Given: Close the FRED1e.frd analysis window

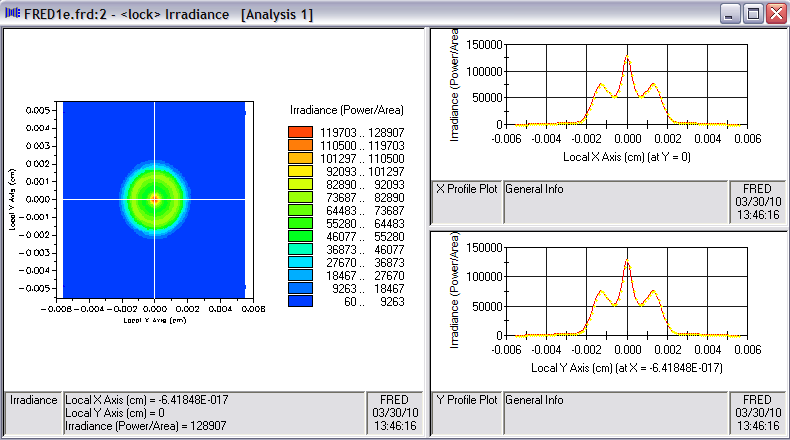Looking at the screenshot, I should pyautogui.click(x=776, y=13).
